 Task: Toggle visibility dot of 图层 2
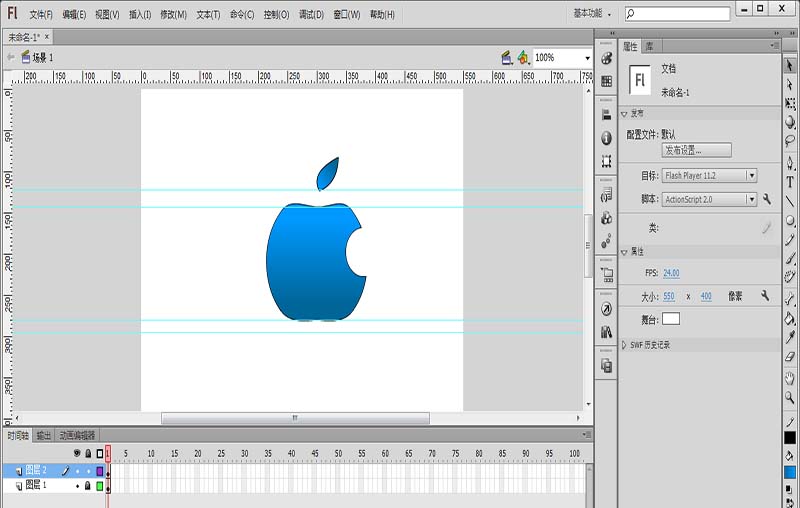78,471
